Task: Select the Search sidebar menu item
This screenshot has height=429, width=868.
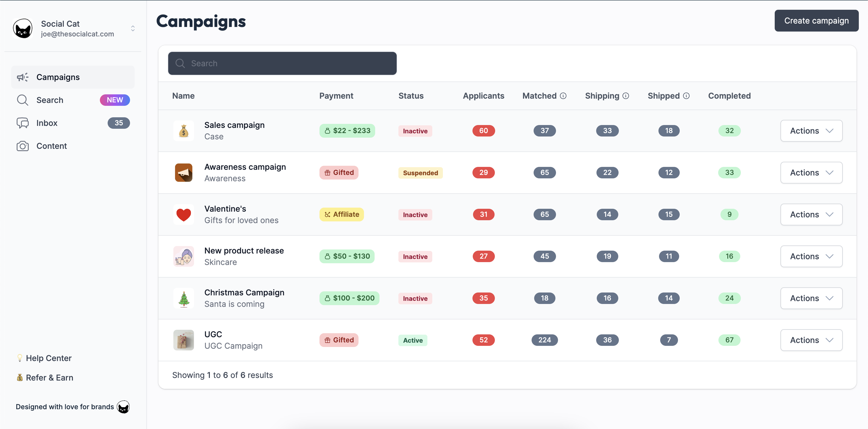Action: (73, 100)
